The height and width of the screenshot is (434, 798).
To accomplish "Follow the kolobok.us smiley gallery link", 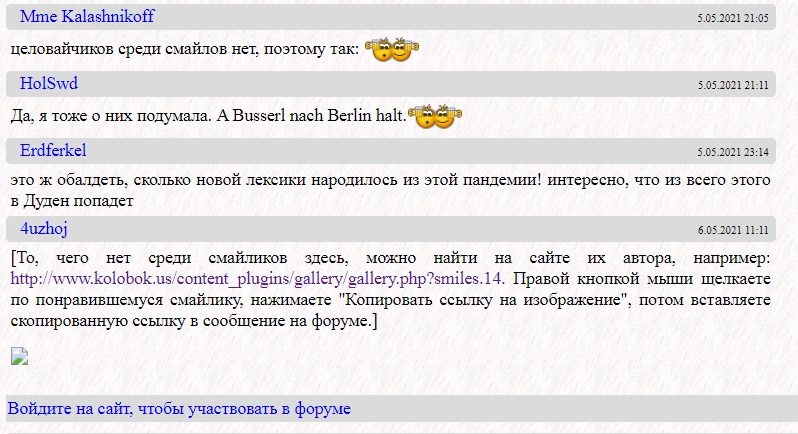I will [257, 279].
